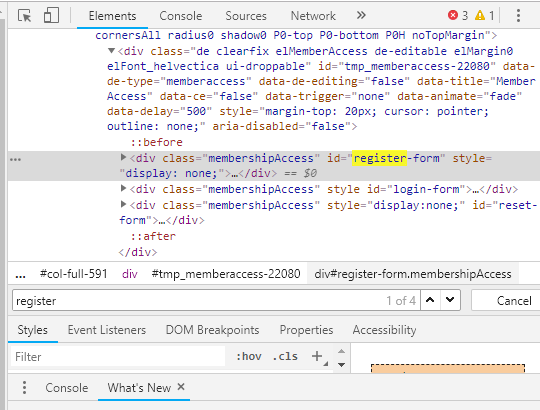Toggle the .cls class editor

click(285, 356)
